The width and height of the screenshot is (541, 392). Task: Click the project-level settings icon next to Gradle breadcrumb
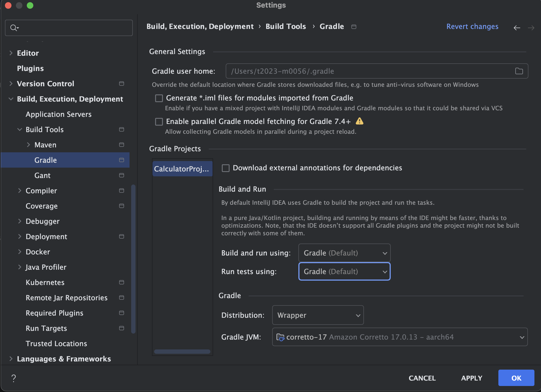coord(354,27)
